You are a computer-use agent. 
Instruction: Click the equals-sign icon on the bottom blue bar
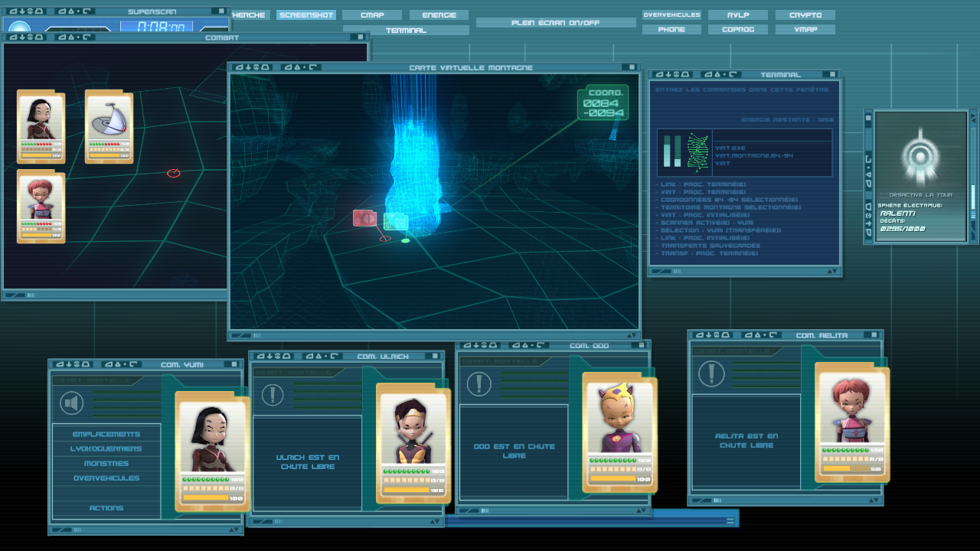730,520
